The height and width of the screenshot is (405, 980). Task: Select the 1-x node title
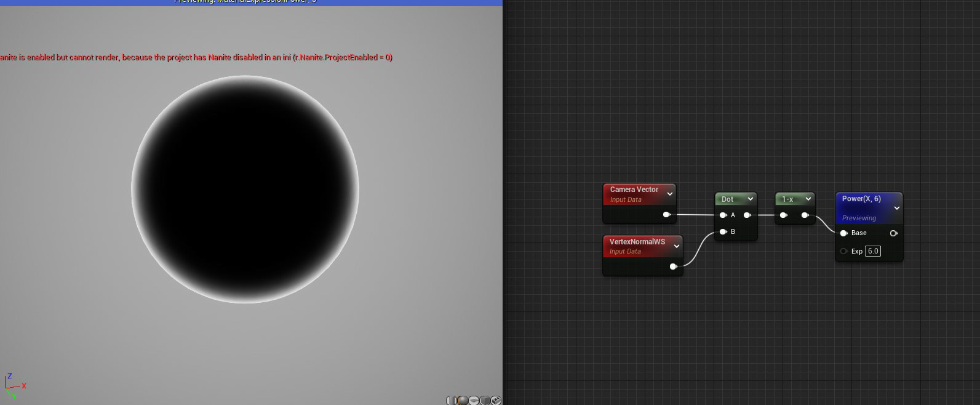pos(787,199)
